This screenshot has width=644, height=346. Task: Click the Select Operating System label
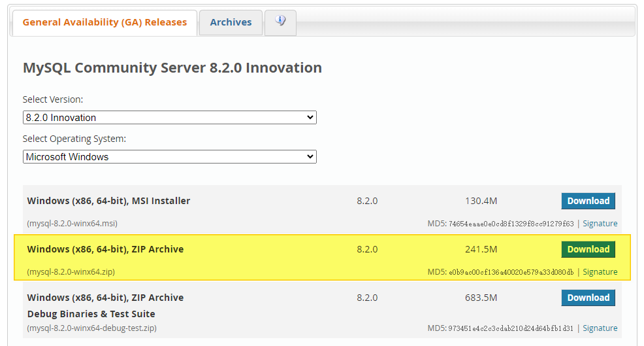click(74, 139)
